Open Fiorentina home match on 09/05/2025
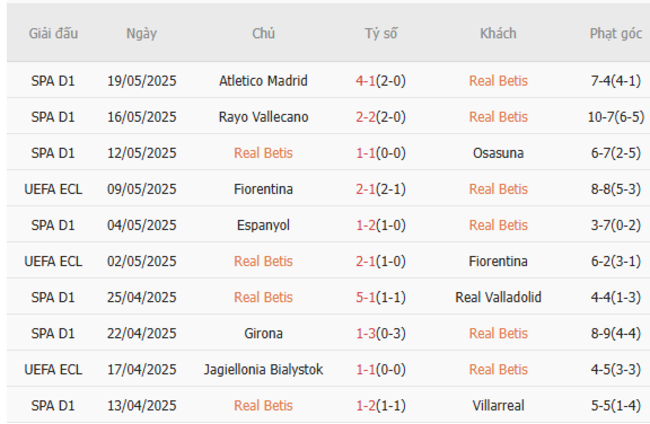The height and width of the screenshot is (424, 650). tap(263, 189)
